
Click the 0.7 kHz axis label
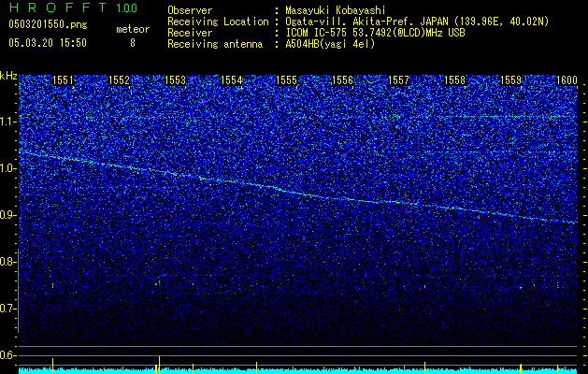coord(7,309)
